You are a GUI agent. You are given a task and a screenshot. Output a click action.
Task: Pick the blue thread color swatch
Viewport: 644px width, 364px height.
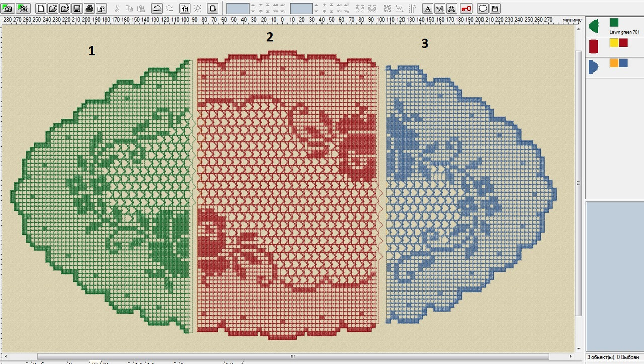pos(623,63)
